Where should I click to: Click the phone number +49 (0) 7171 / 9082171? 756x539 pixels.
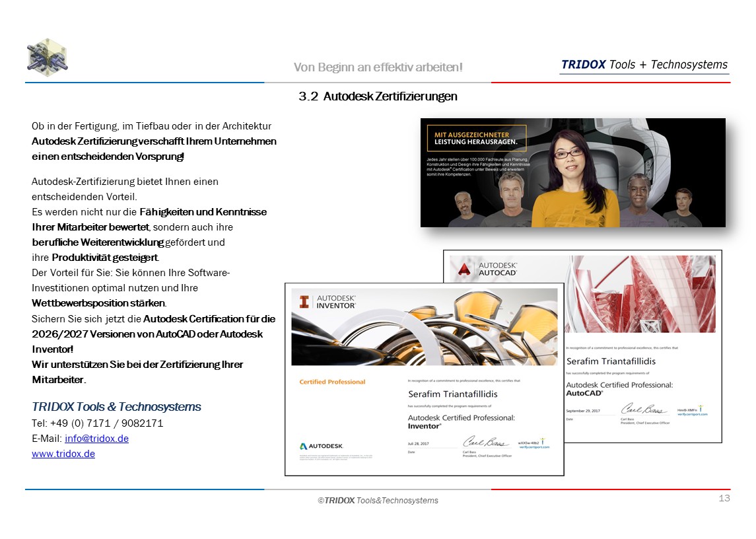coord(97,423)
